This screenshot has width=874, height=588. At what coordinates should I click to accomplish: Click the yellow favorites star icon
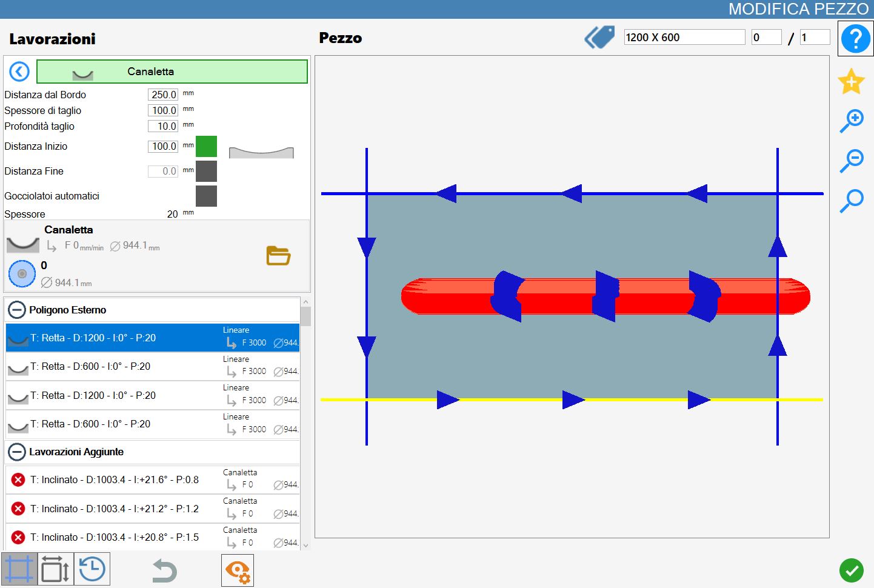[851, 81]
